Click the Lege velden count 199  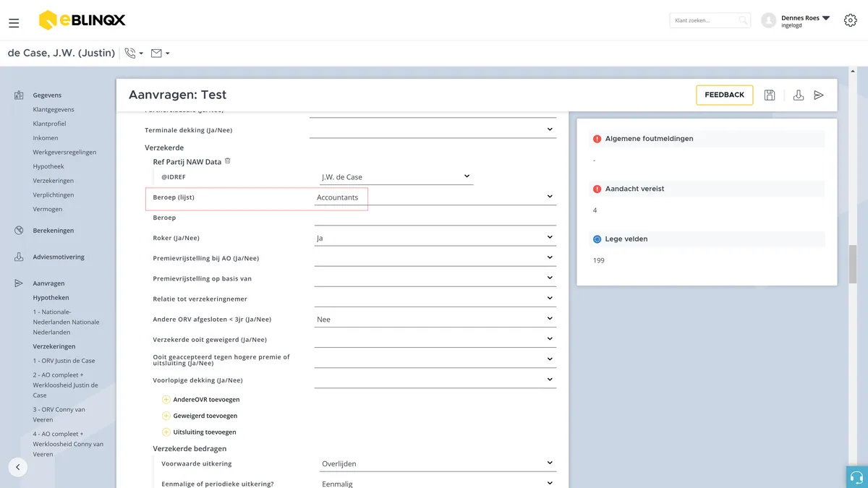click(x=599, y=260)
